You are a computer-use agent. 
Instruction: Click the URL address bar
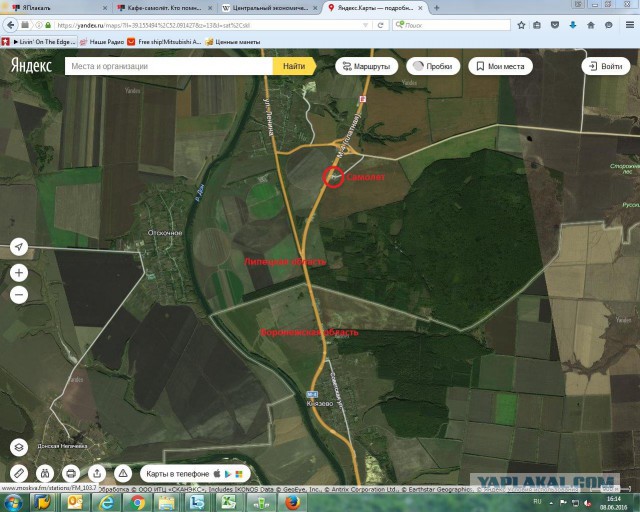pyautogui.click(x=208, y=25)
